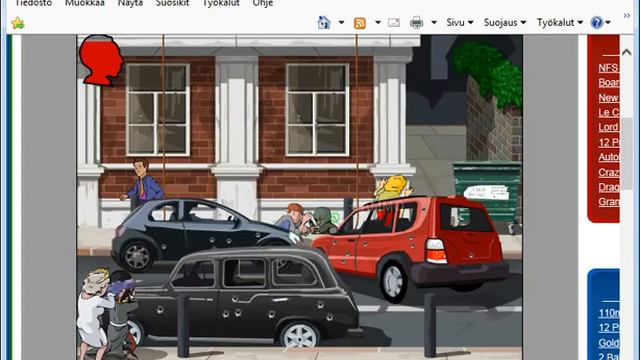This screenshot has width=640, height=360.
Task: Open the 110m link in blue sidebar
Action: (609, 313)
